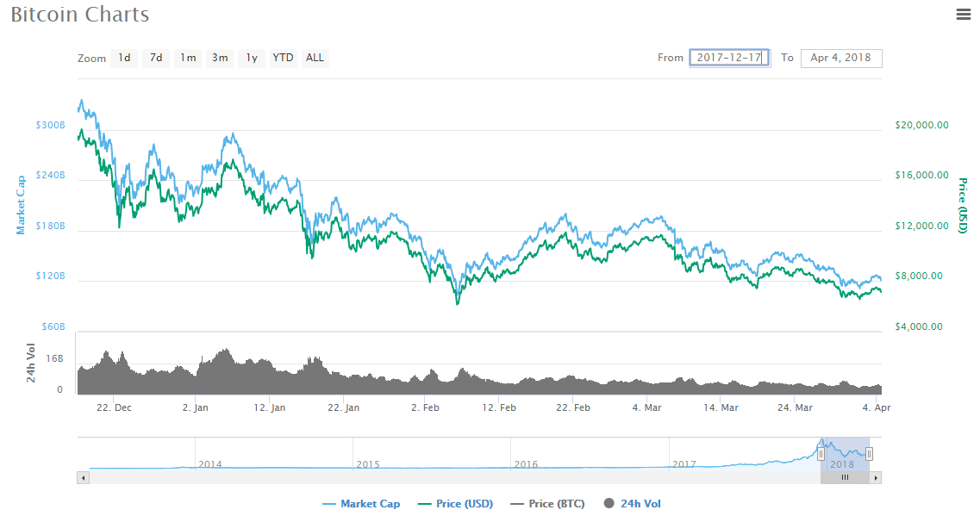Click the To date field Apr 4, 2018

coord(841,58)
